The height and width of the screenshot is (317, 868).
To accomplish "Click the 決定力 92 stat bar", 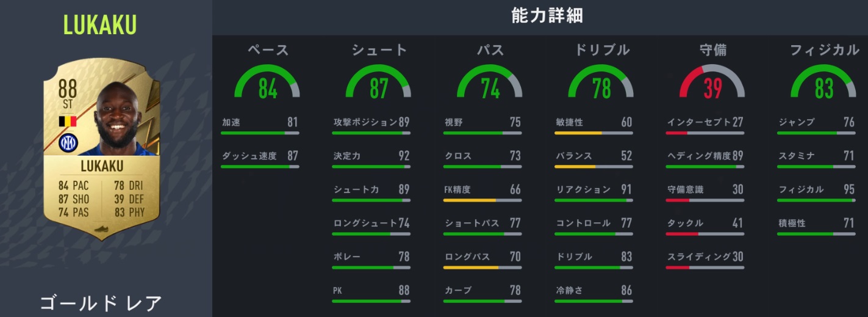I will coord(371,166).
